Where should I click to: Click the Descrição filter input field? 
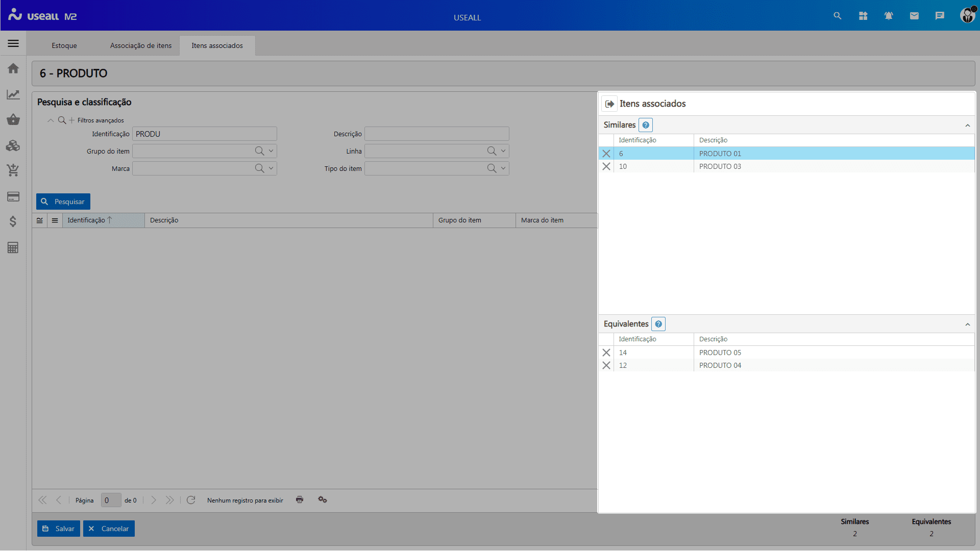[436, 134]
